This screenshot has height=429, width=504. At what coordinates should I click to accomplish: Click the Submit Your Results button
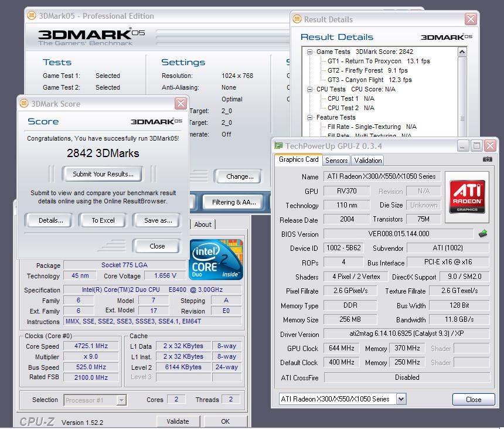point(103,174)
